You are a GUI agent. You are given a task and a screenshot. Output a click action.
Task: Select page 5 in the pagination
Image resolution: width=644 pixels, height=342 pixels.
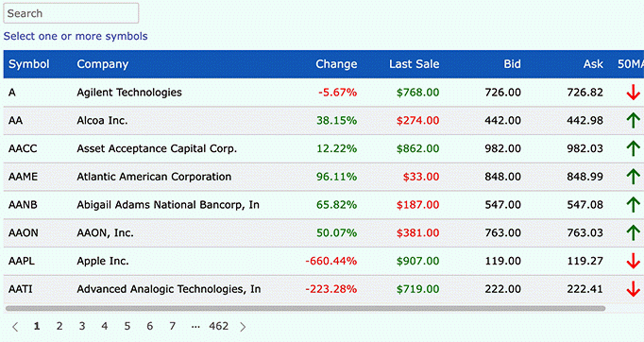[x=127, y=326]
